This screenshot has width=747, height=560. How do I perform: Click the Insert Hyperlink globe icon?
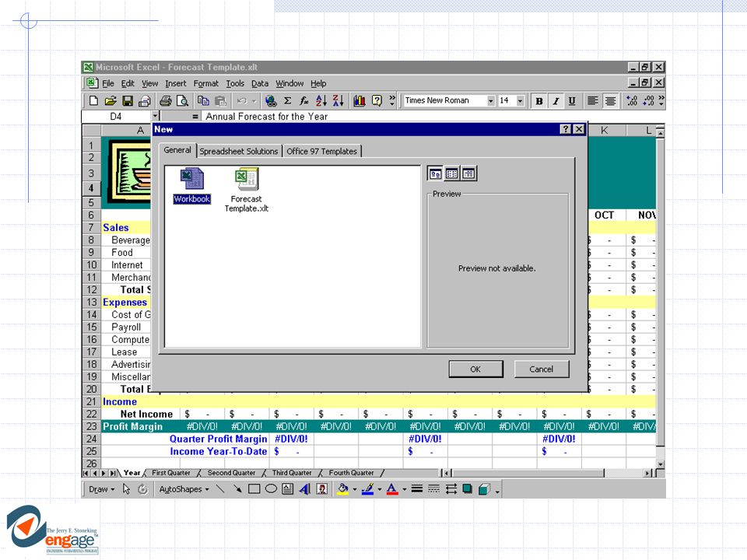(271, 100)
